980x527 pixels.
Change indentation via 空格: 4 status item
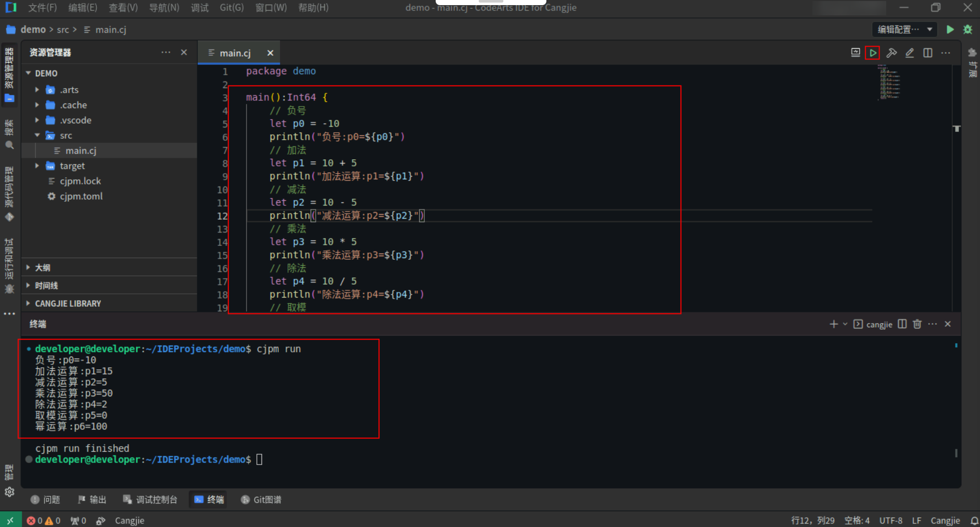point(857,520)
